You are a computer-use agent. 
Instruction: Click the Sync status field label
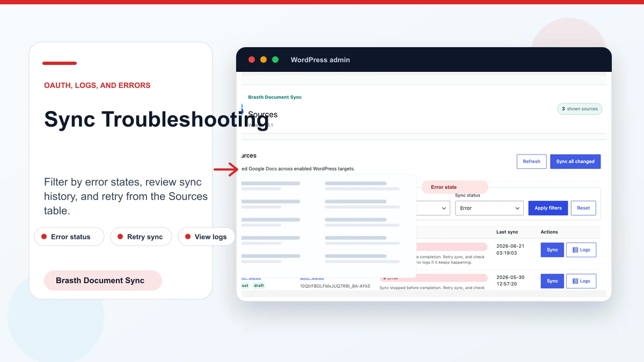tap(467, 196)
